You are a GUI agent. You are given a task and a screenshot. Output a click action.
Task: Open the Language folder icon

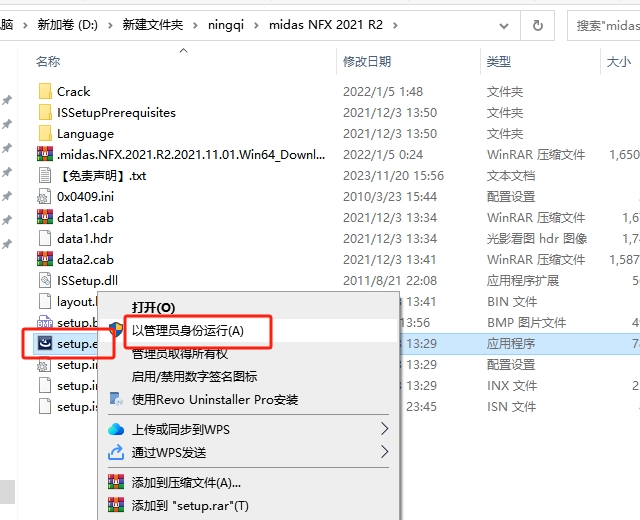(45, 133)
